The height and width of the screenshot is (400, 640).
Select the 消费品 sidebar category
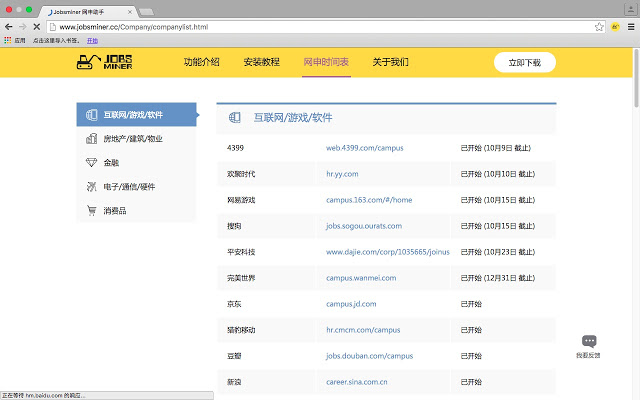[x=136, y=211]
